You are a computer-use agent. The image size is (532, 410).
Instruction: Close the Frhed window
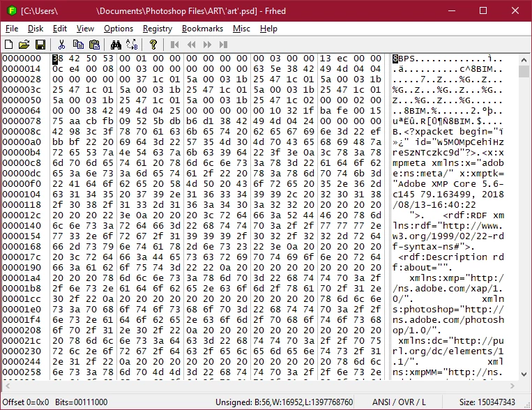coord(515,11)
